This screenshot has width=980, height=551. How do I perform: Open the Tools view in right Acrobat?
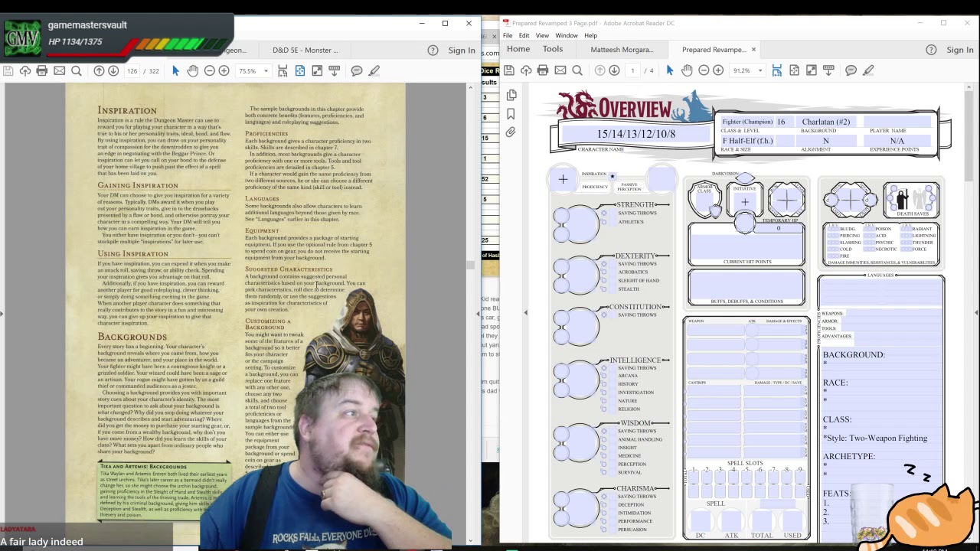(553, 49)
